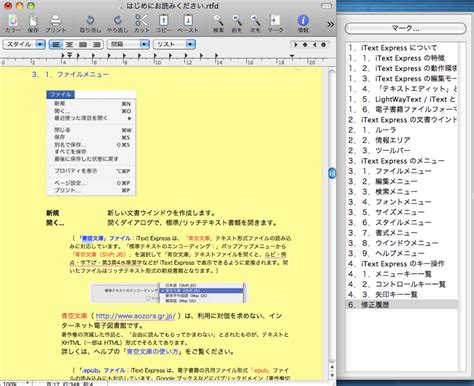Jump to mark 4.1 メニューキー一覧
The width and height of the screenshot is (474, 386).
tap(402, 274)
